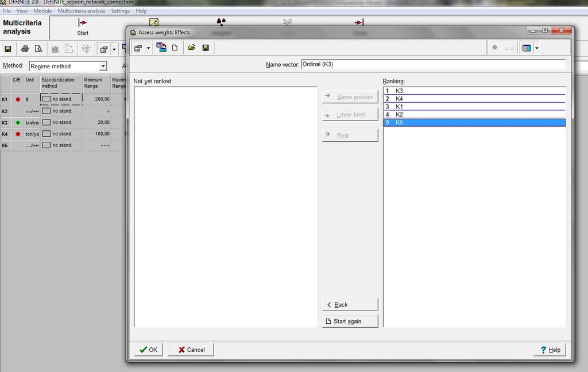Image resolution: width=588 pixels, height=372 pixels.
Task: Open the Multicriteria analysis menu
Action: [82, 11]
